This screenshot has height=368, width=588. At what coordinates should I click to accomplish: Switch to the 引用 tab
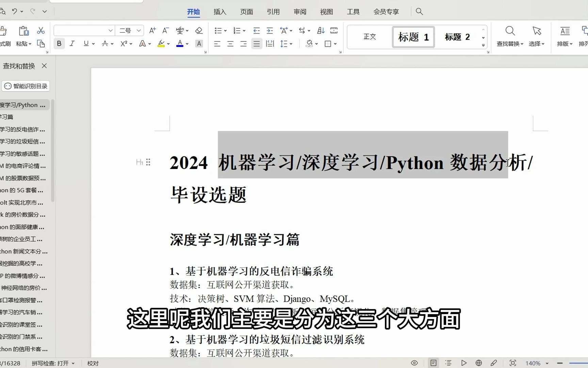[x=273, y=12]
